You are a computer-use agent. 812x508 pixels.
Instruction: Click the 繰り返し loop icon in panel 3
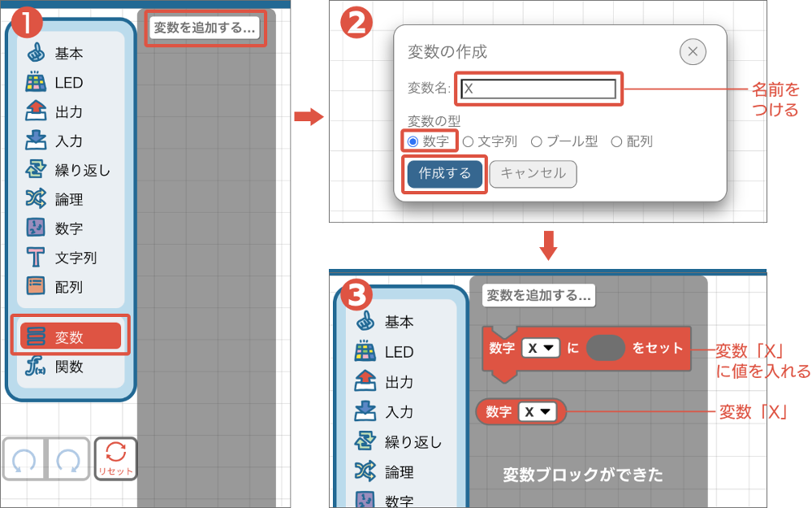[x=365, y=441]
